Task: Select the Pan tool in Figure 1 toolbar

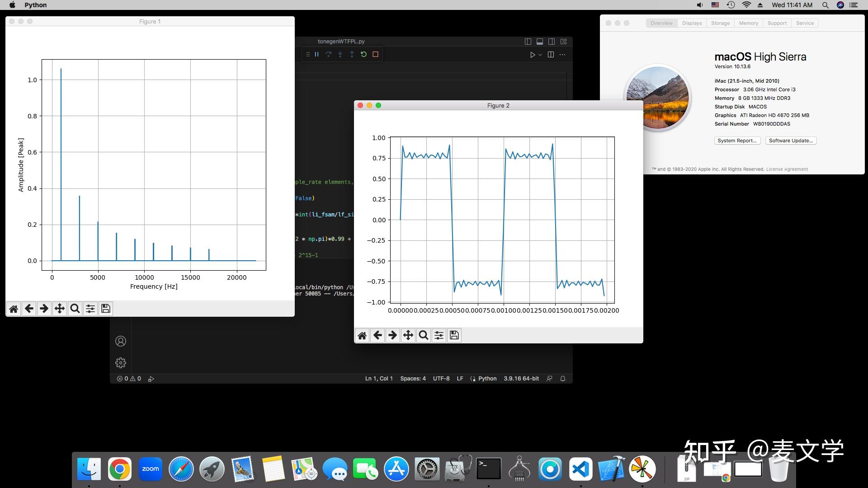Action: pyautogui.click(x=59, y=309)
